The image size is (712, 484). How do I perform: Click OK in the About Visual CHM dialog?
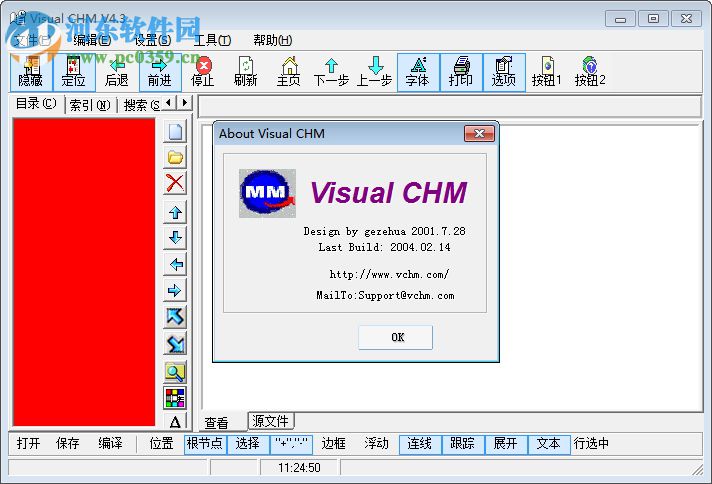coord(396,337)
